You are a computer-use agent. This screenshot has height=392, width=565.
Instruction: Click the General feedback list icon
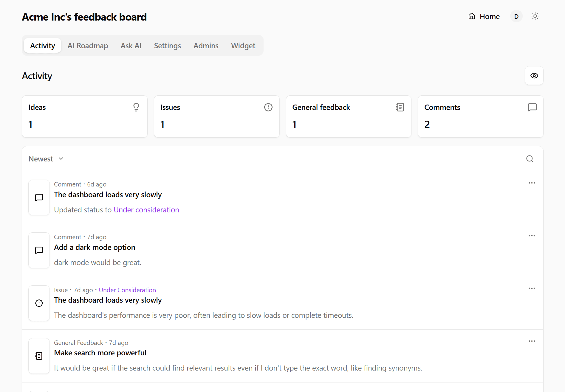point(400,107)
